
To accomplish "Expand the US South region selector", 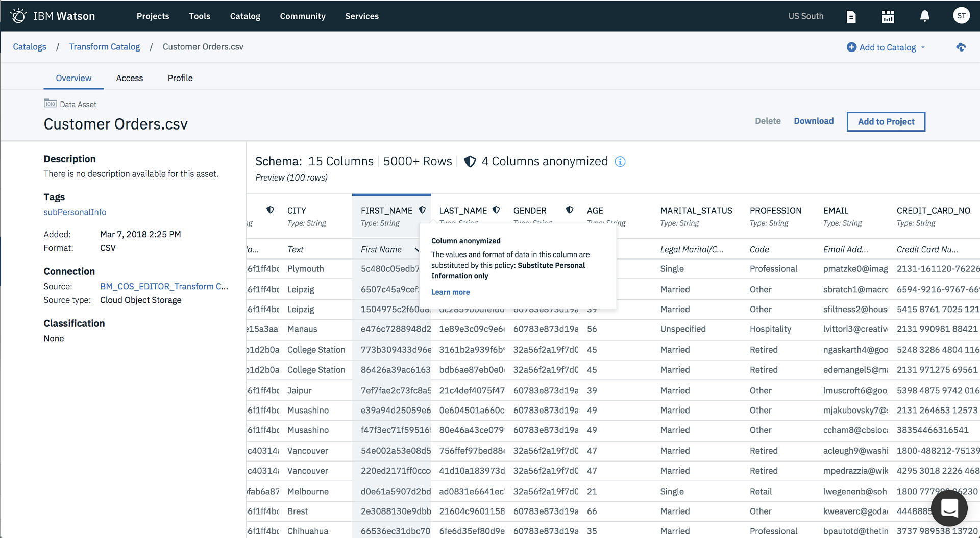I will (805, 16).
